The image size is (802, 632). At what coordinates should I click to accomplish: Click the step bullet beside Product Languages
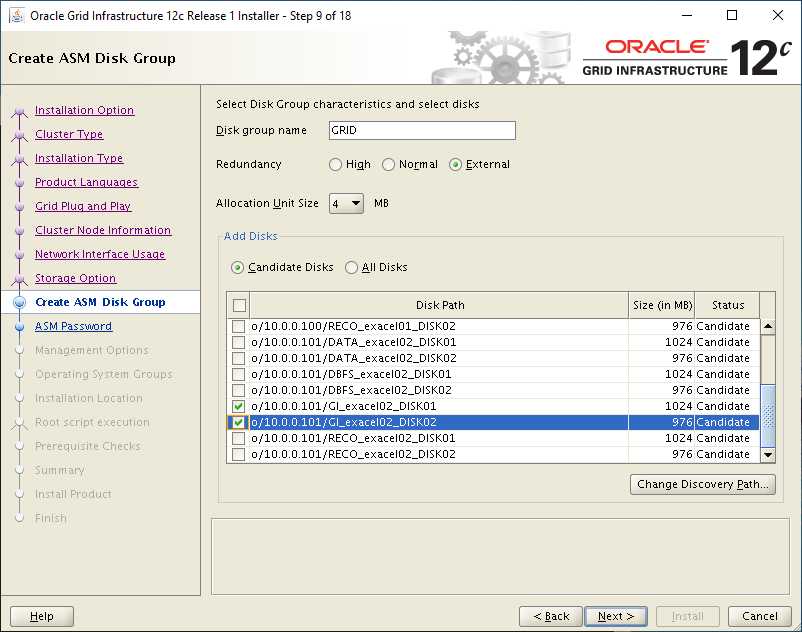pos(19,183)
